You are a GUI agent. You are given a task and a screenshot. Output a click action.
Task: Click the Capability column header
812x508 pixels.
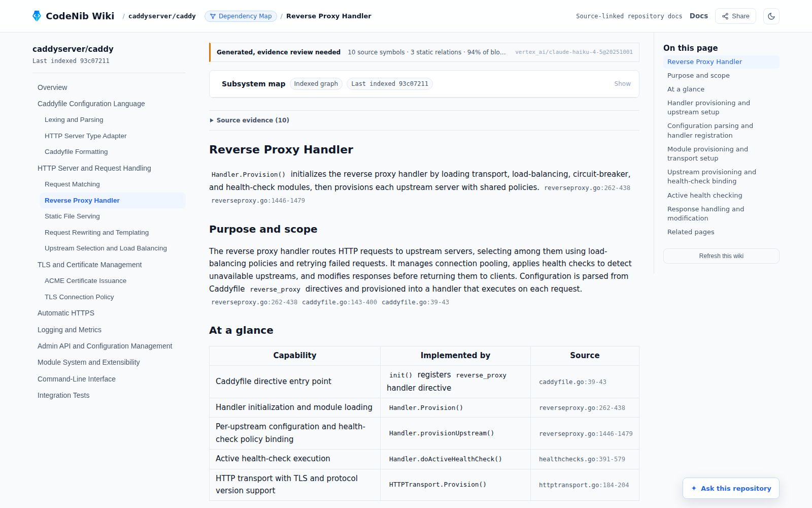point(295,356)
